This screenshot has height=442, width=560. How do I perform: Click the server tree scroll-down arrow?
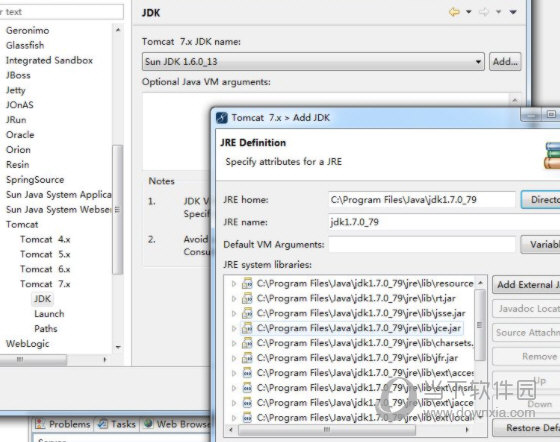point(118,347)
